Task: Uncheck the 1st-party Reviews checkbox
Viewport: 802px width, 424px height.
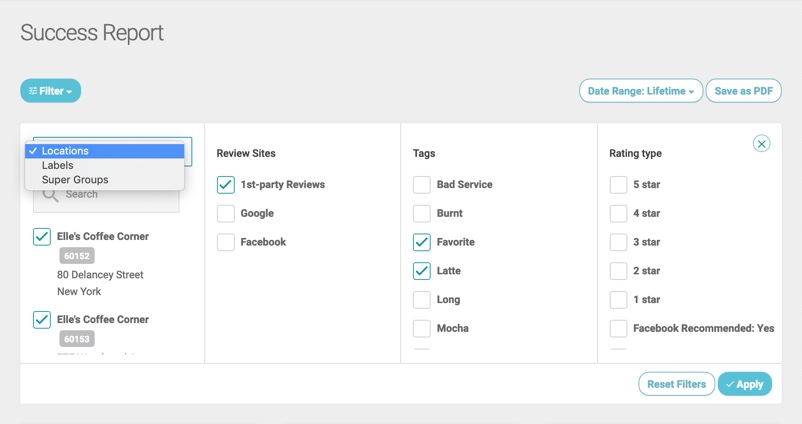Action: click(226, 185)
